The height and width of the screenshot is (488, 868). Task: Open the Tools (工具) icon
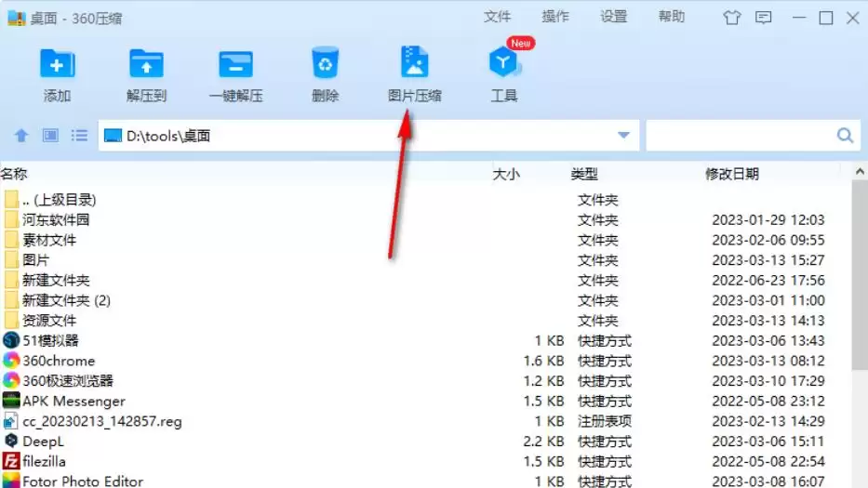click(x=504, y=61)
